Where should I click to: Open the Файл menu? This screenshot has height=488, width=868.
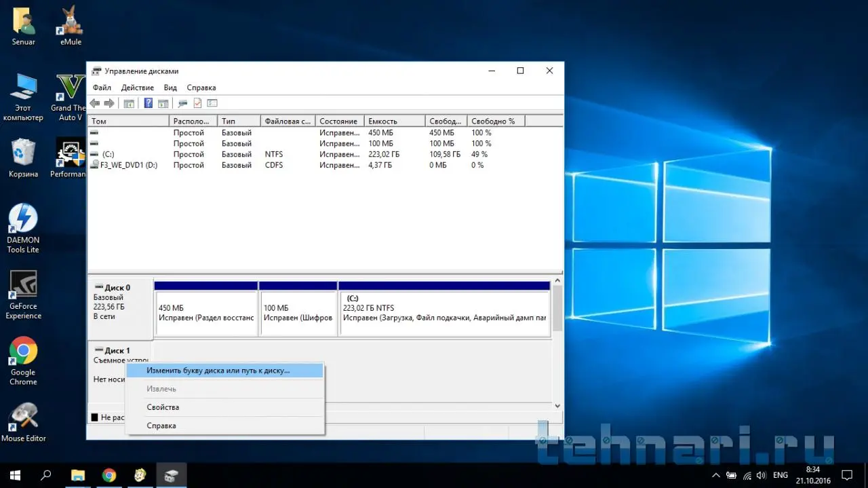point(102,88)
